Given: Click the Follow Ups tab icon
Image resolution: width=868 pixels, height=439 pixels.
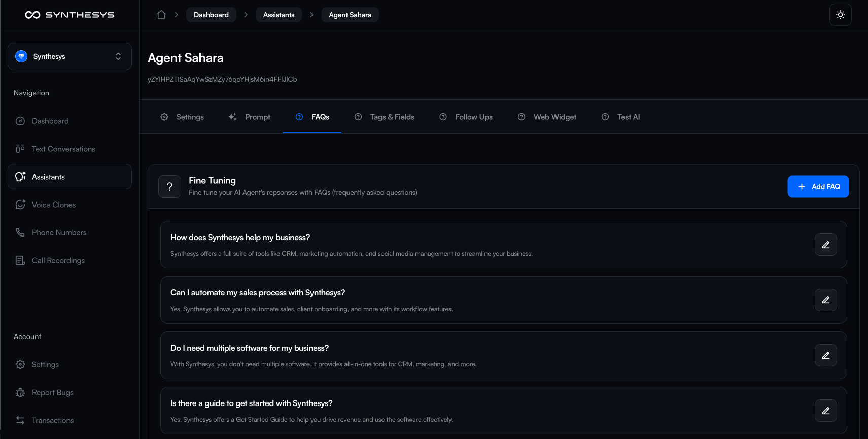Looking at the screenshot, I should pos(443,117).
